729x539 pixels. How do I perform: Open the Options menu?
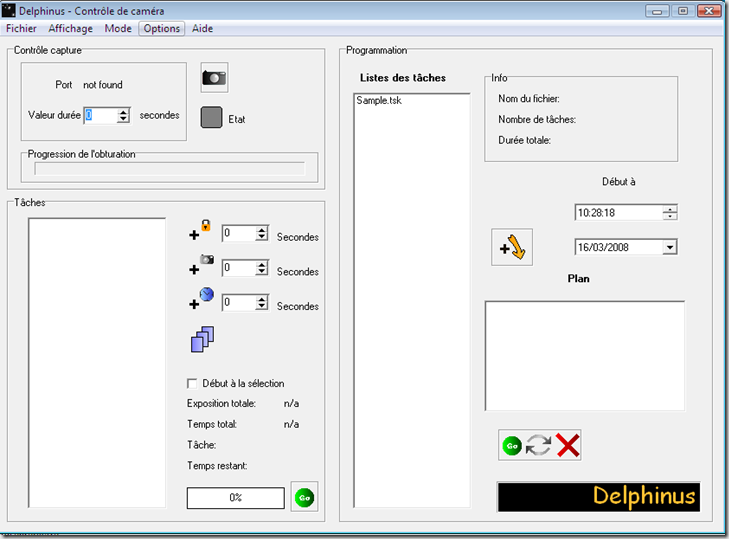tap(161, 28)
